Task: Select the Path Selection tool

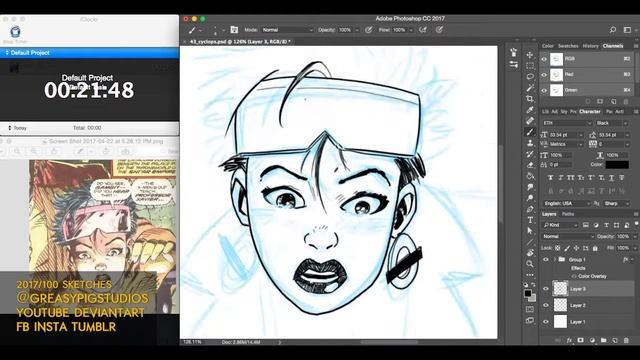Action: click(x=530, y=231)
